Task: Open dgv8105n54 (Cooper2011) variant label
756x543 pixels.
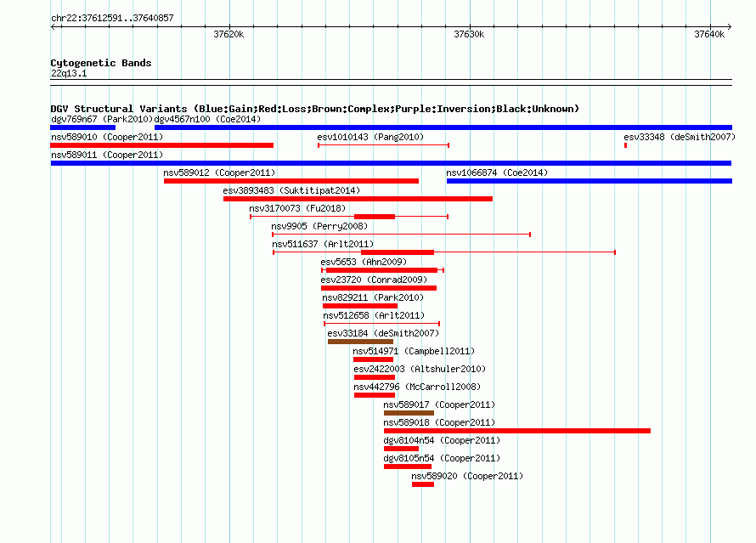Action: [442, 458]
